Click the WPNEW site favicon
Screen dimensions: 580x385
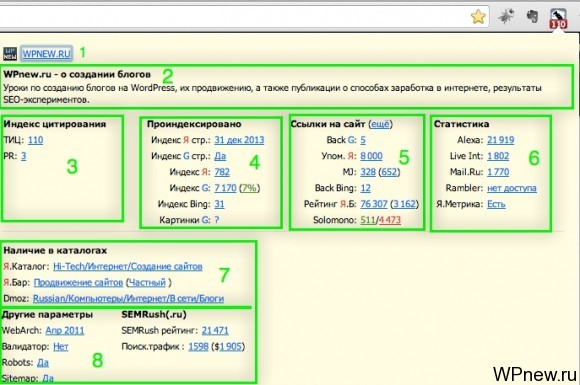[10, 54]
